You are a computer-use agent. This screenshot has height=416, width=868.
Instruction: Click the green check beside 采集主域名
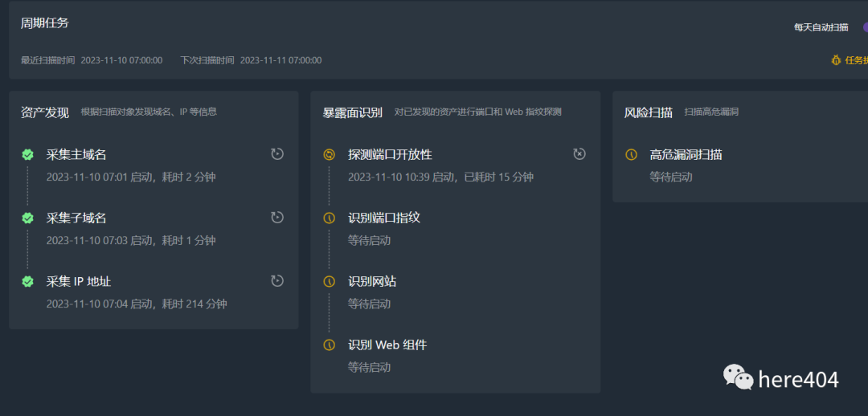pos(27,154)
